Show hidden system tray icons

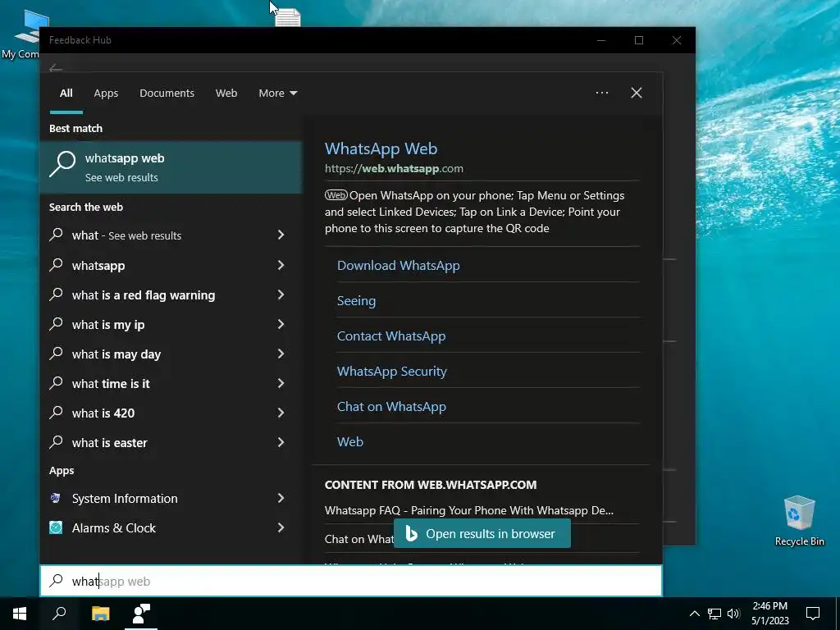(x=694, y=614)
